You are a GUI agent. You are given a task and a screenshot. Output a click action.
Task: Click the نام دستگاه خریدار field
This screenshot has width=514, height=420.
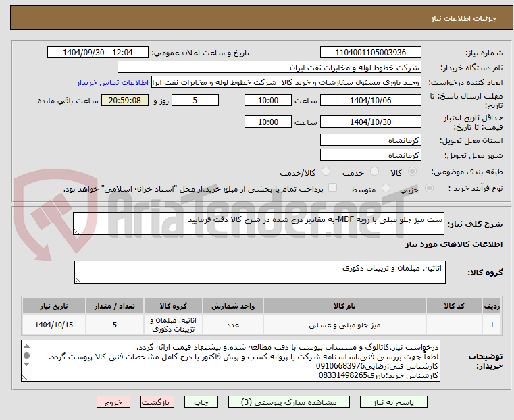click(x=269, y=68)
